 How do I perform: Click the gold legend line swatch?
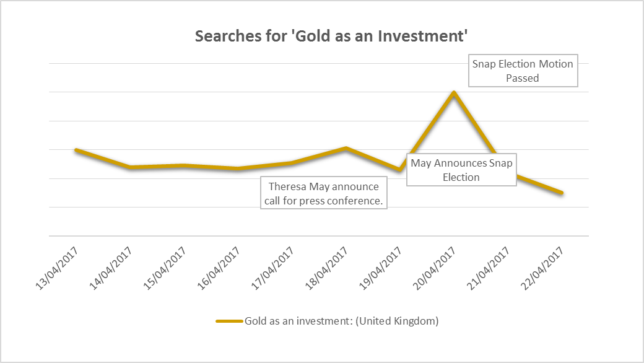coord(229,321)
